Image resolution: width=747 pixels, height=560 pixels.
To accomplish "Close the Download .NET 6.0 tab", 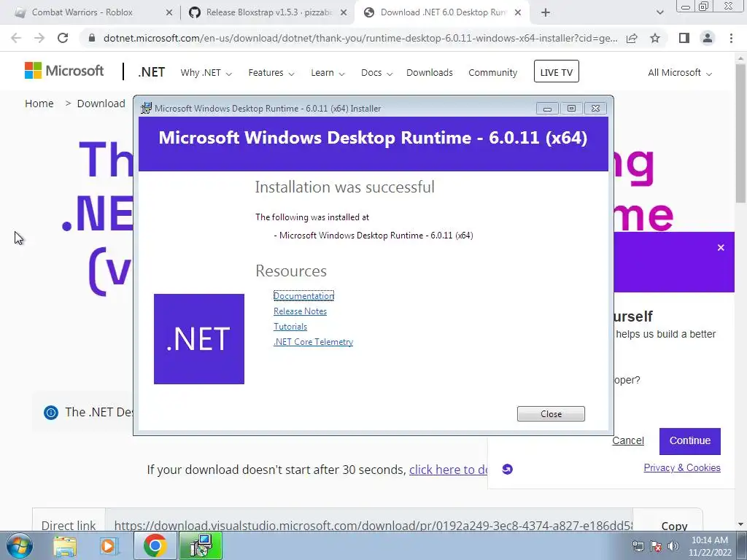I will click(x=518, y=13).
